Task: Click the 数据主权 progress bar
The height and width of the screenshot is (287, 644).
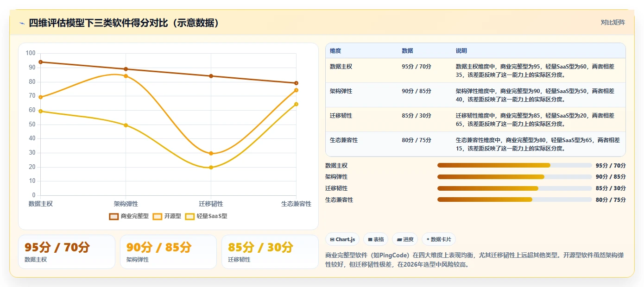Action: (515, 165)
